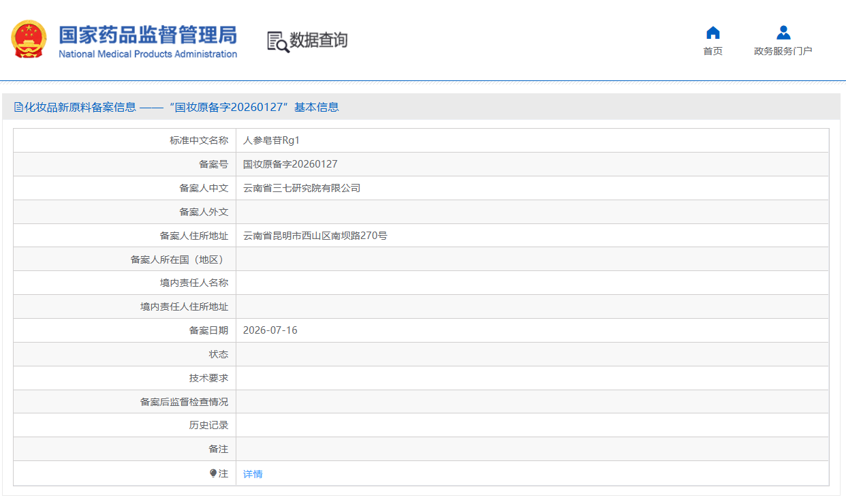The height and width of the screenshot is (504, 846).
Task: Click the label 备案人所在国（地区）
Action: coord(179,259)
